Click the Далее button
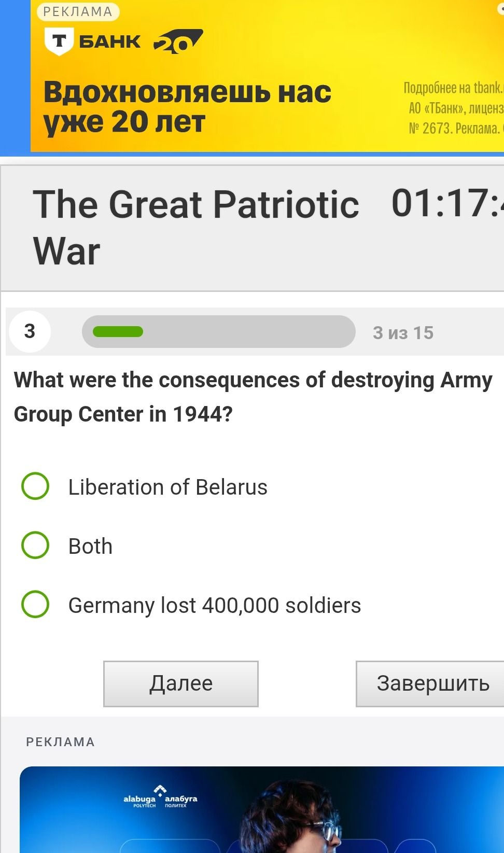The width and height of the screenshot is (504, 853). 181,683
